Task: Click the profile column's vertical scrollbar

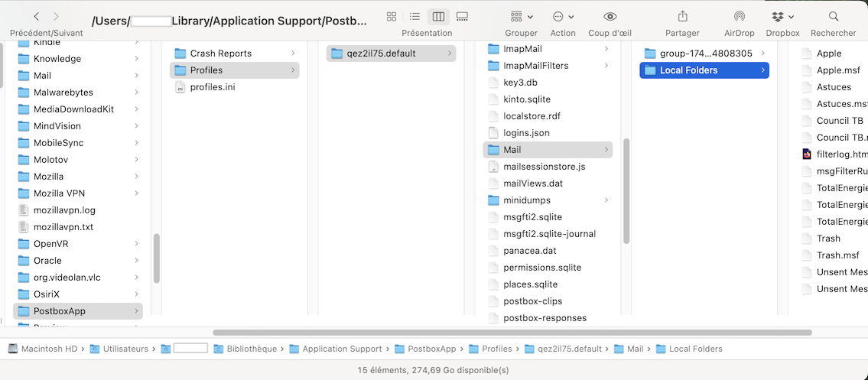Action: point(626,191)
